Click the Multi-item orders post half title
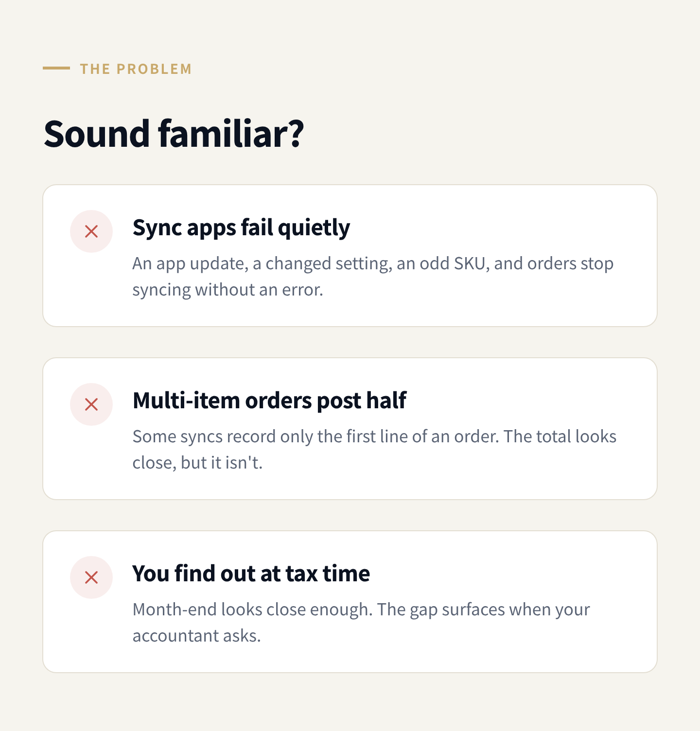Viewport: 700px width, 731px height. pos(269,400)
